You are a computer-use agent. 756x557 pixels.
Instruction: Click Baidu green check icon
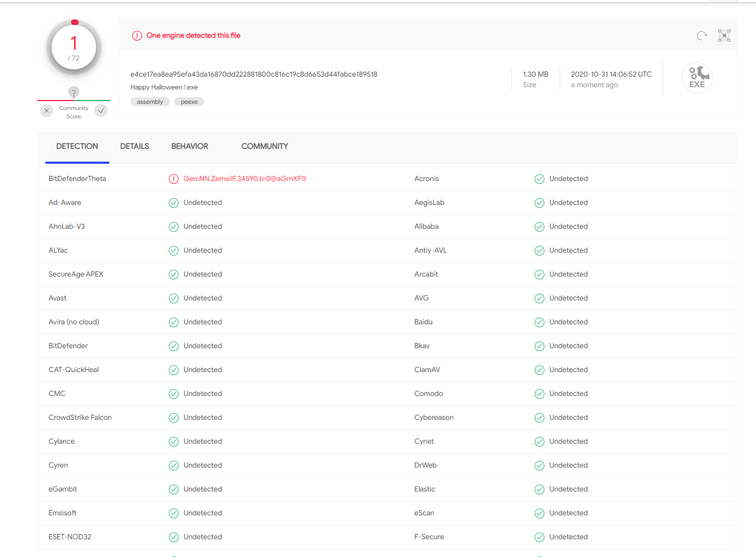point(540,322)
